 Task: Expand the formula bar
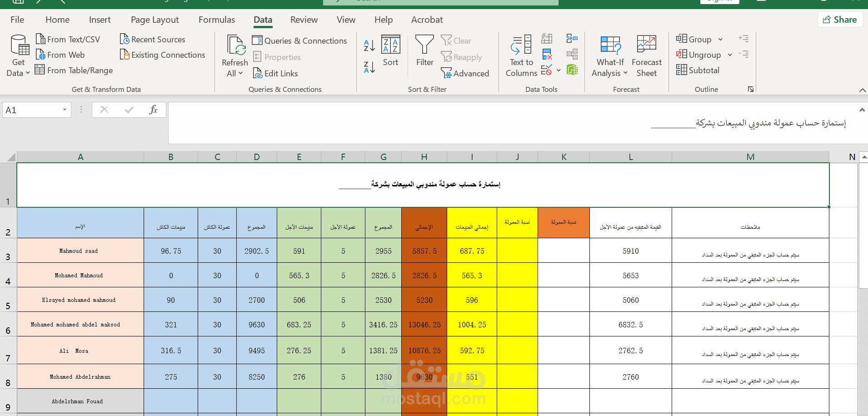coord(862,110)
